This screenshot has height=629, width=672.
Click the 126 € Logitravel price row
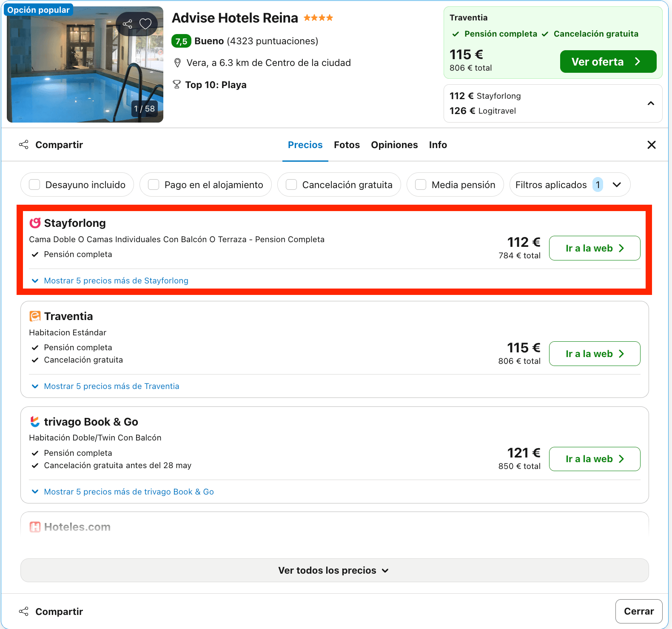[x=483, y=111]
